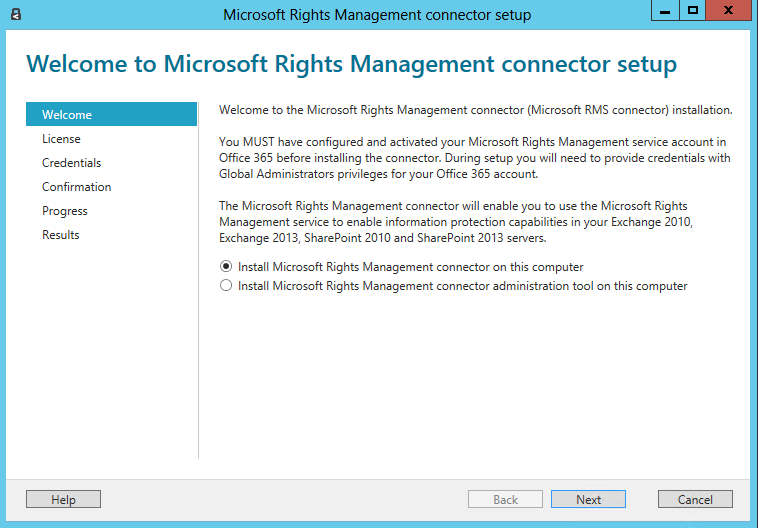Select the Progress step
This screenshot has height=528, width=758.
click(65, 211)
